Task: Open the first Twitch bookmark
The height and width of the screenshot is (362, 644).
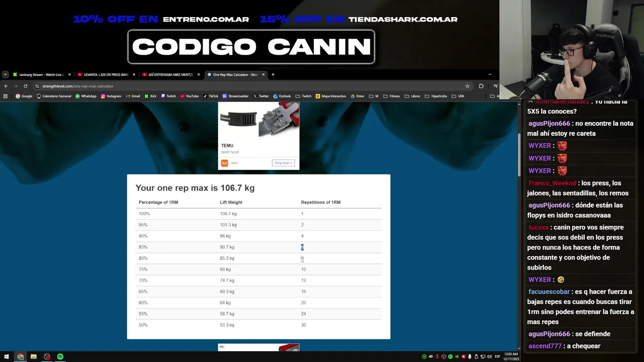Action: [x=168, y=96]
